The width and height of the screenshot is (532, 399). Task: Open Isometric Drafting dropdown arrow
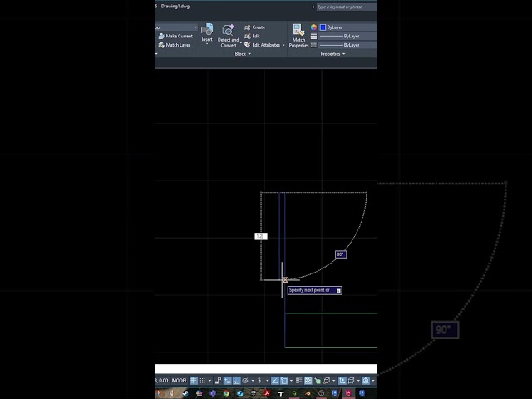click(268, 381)
